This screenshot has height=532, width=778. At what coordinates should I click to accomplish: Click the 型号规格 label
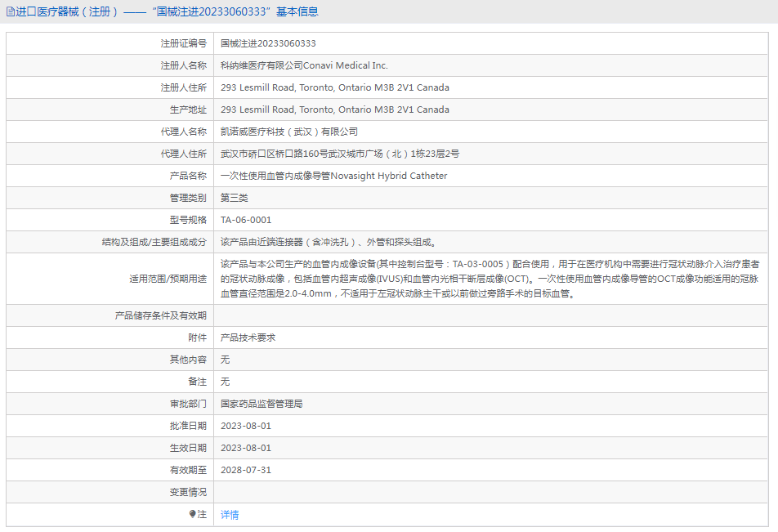(x=188, y=220)
